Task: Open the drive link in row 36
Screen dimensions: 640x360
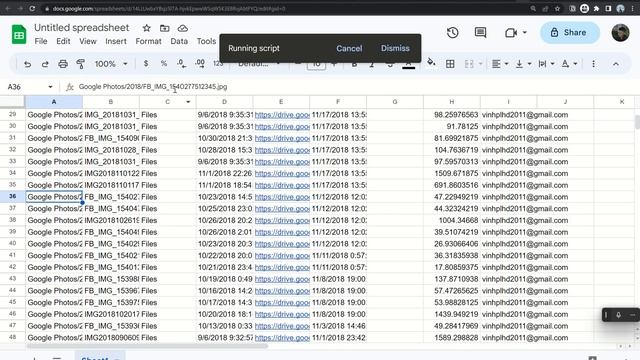Action: [282, 197]
